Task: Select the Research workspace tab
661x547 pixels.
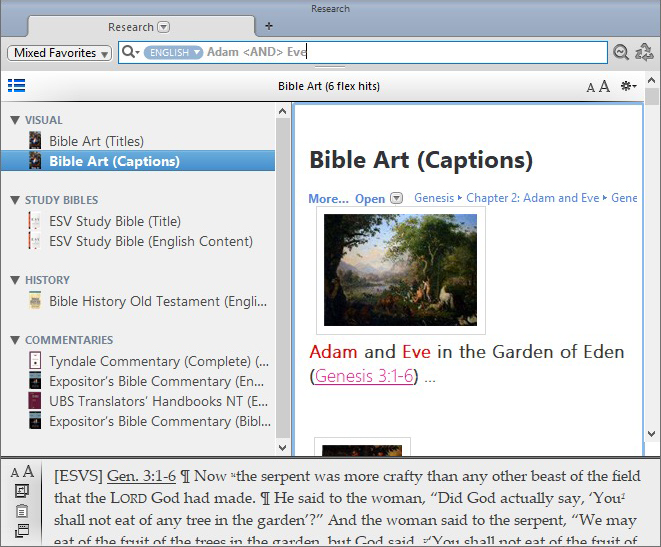Action: pyautogui.click(x=141, y=27)
